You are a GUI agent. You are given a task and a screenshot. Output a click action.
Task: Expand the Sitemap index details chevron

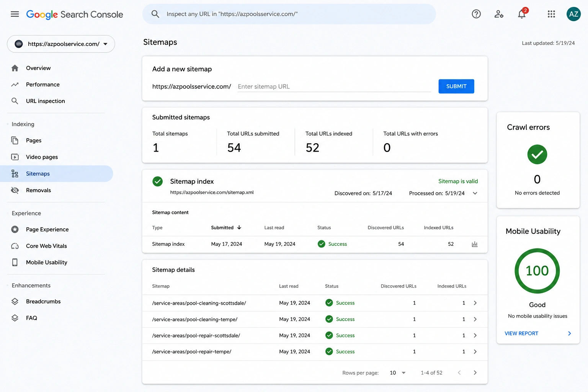click(x=475, y=193)
